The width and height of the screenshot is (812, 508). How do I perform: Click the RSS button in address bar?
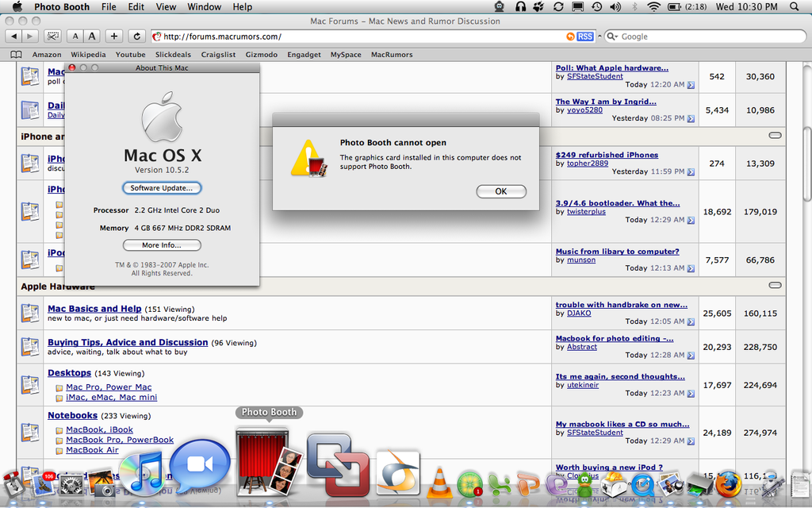point(585,37)
